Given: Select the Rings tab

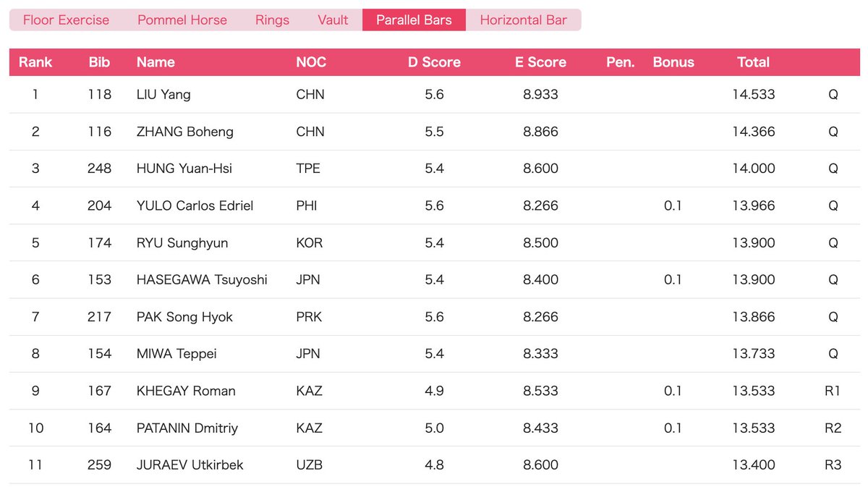Looking at the screenshot, I should [x=272, y=20].
